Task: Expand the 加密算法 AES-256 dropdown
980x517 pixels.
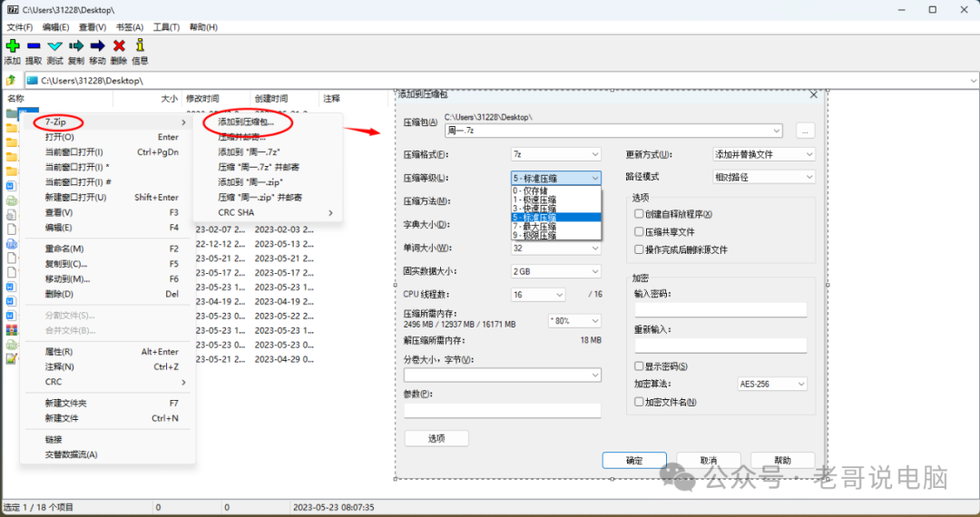Action: [x=771, y=385]
